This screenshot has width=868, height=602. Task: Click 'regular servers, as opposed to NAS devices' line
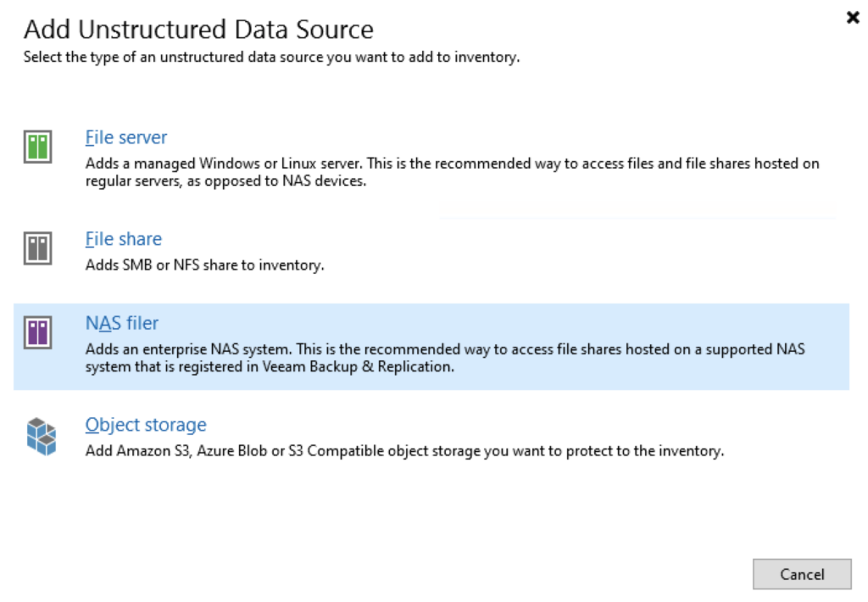coord(225,181)
